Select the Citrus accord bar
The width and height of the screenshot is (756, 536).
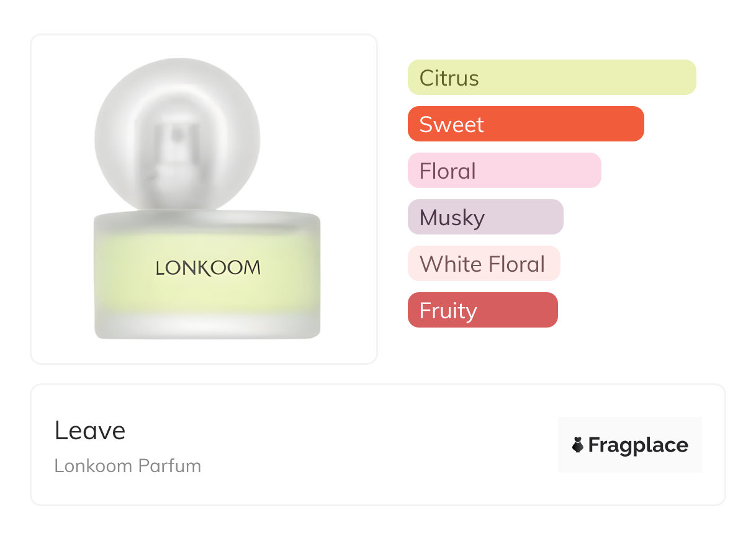pyautogui.click(x=551, y=78)
